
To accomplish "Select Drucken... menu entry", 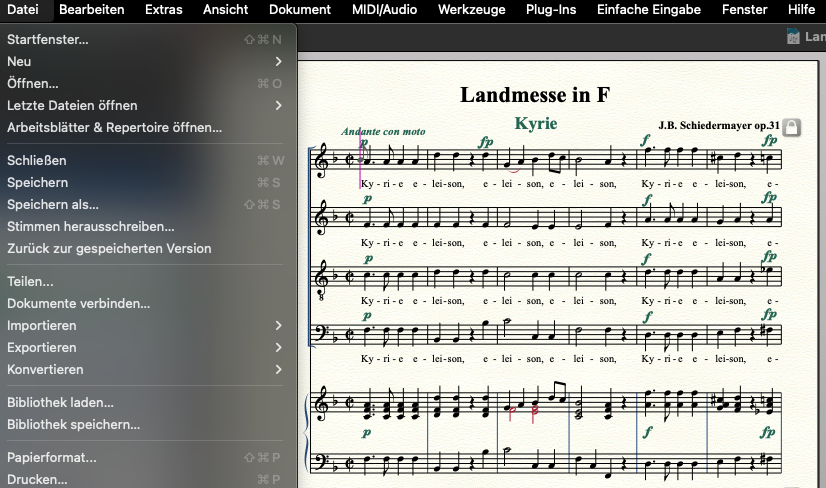I will [x=145, y=480].
